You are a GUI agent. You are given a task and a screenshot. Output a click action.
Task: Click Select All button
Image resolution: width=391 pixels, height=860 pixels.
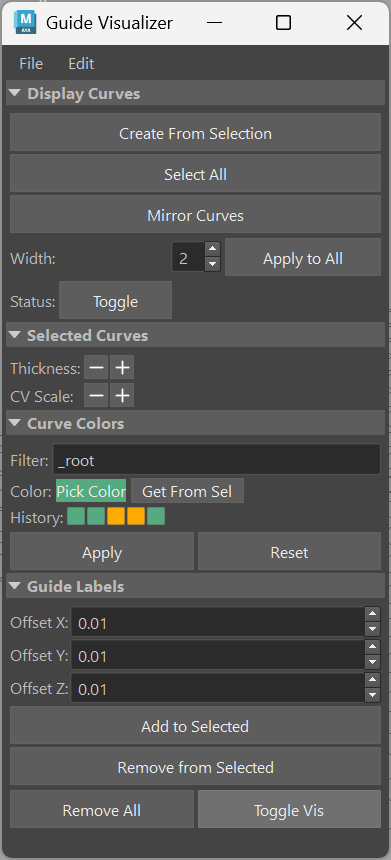(x=195, y=174)
